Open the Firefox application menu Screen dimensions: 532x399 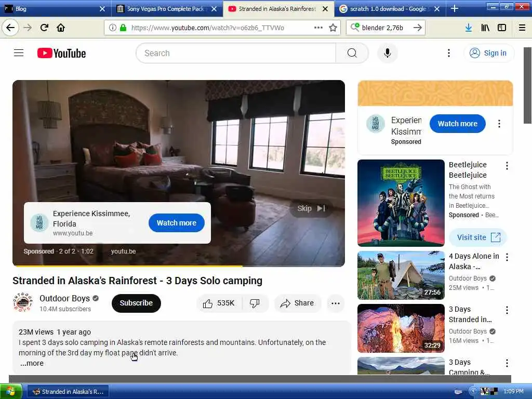coord(522,28)
